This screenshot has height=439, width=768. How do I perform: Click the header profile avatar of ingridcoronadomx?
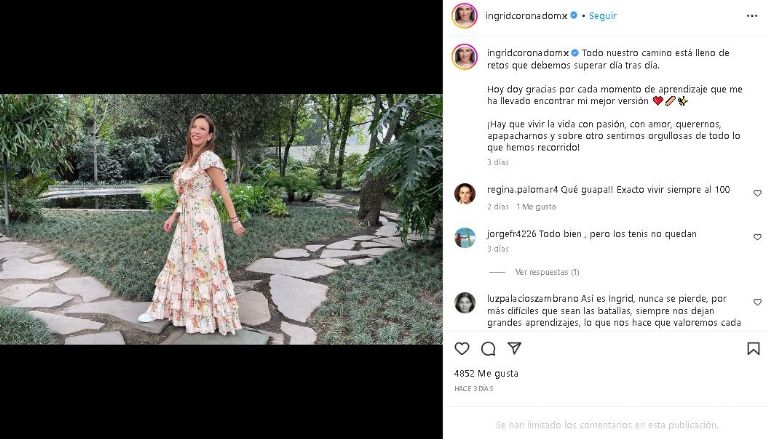(x=464, y=16)
